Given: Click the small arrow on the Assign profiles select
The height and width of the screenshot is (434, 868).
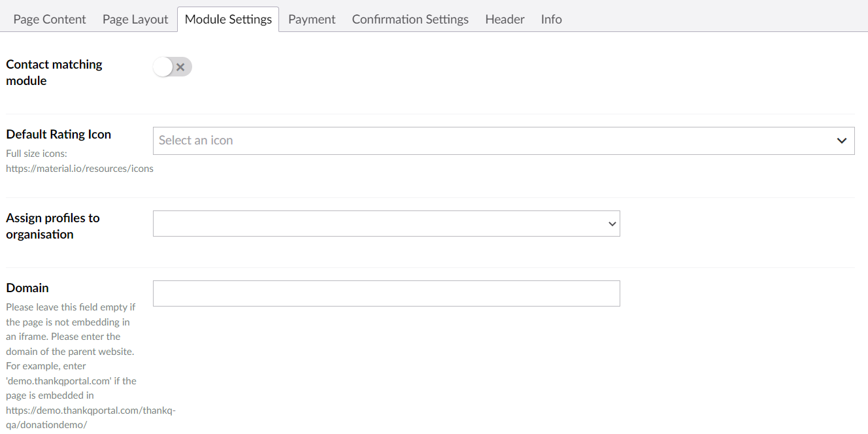Looking at the screenshot, I should (x=612, y=224).
